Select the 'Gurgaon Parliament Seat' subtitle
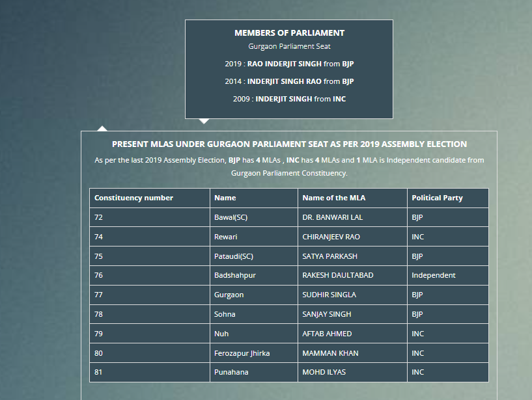This screenshot has height=400, width=532. (289, 46)
